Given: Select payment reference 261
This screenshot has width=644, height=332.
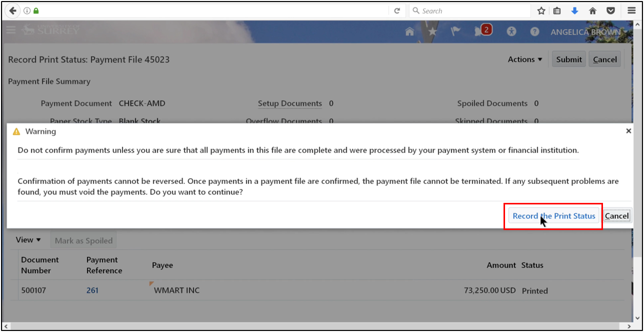Looking at the screenshot, I should tap(92, 290).
